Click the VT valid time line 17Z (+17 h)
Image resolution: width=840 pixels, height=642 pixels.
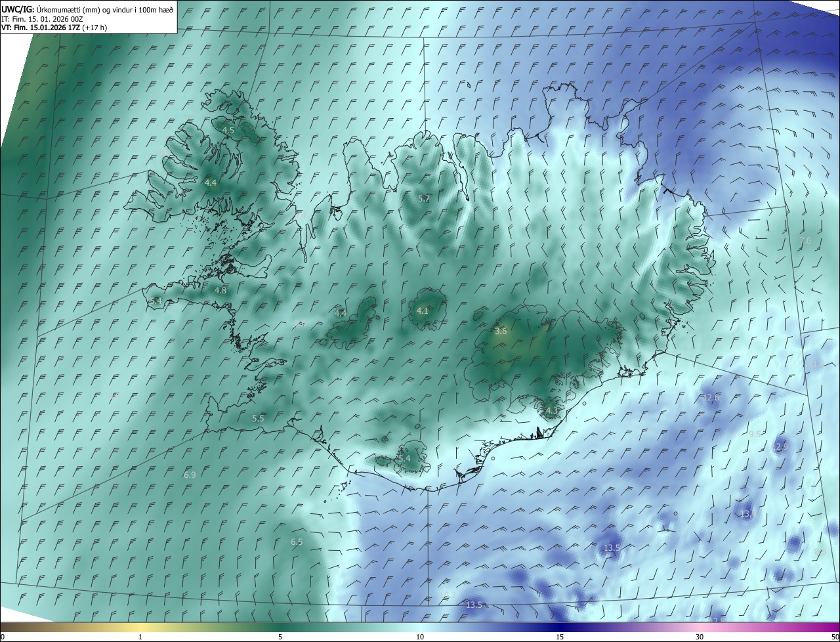(x=54, y=28)
